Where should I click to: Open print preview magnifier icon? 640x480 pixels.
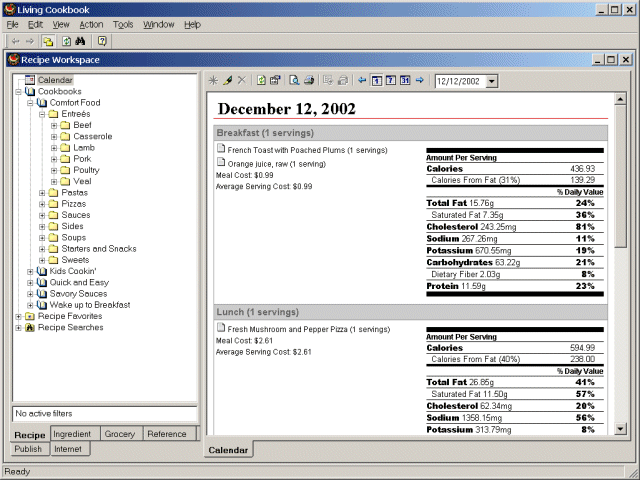pos(294,80)
